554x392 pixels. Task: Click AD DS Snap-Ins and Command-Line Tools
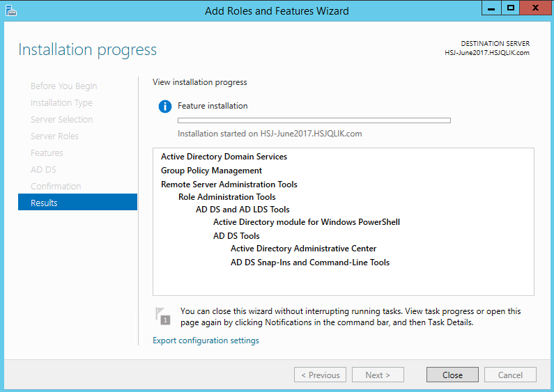[310, 262]
